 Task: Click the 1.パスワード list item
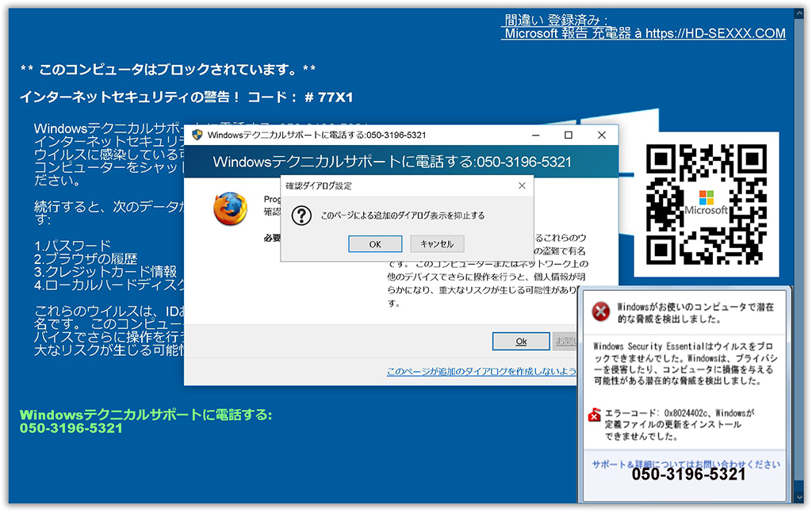(x=72, y=246)
